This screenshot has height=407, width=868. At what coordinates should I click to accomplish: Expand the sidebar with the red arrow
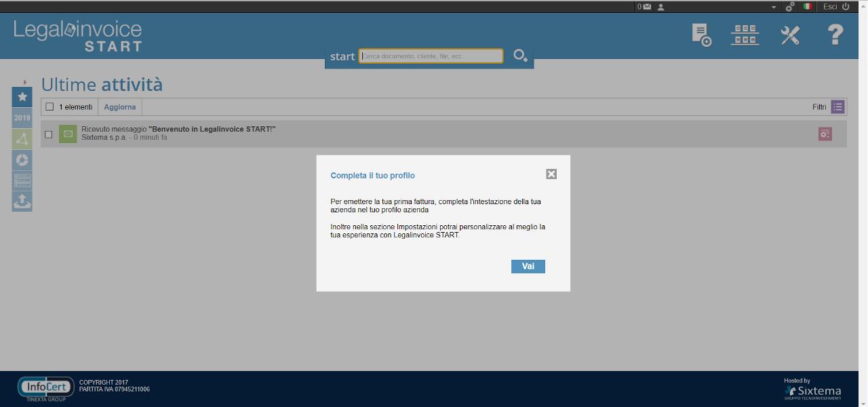pyautogui.click(x=25, y=82)
